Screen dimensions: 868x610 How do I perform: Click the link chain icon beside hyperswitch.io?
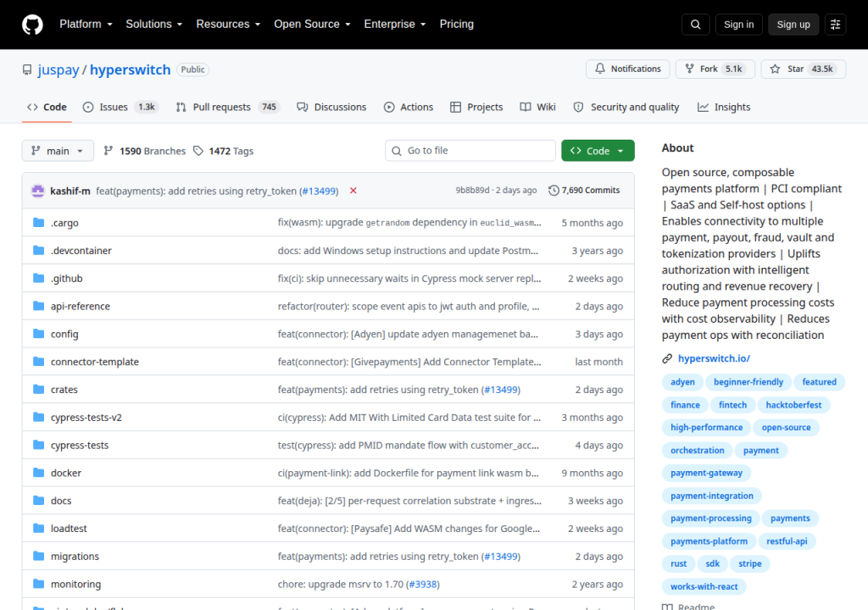pos(667,358)
